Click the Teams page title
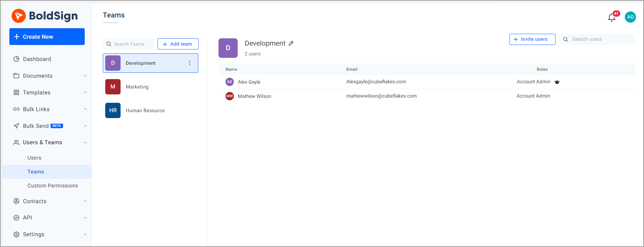This screenshot has height=247, width=644. click(114, 15)
